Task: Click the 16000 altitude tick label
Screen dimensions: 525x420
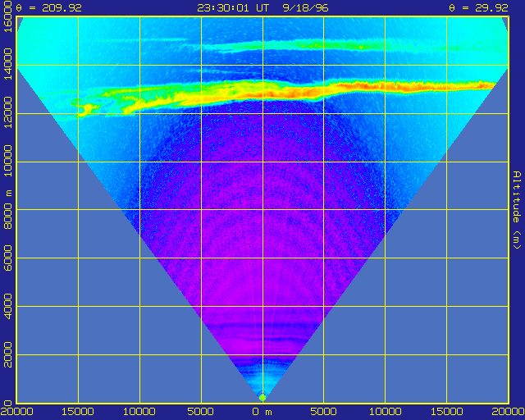Action: pos(7,16)
